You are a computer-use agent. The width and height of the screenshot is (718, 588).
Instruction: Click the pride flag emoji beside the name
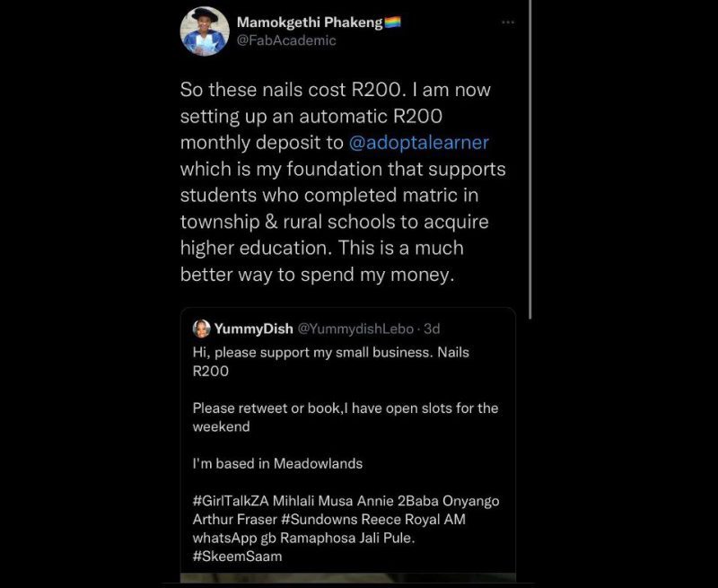pyautogui.click(x=392, y=22)
